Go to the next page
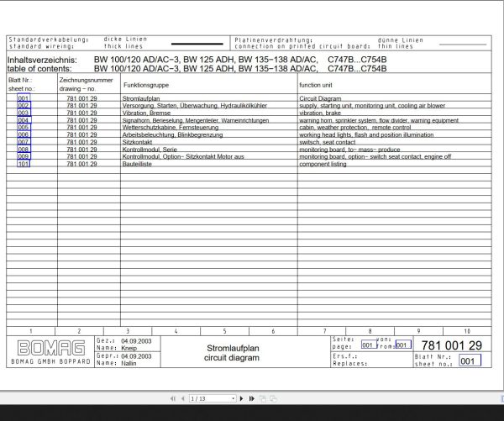 click(x=241, y=398)
